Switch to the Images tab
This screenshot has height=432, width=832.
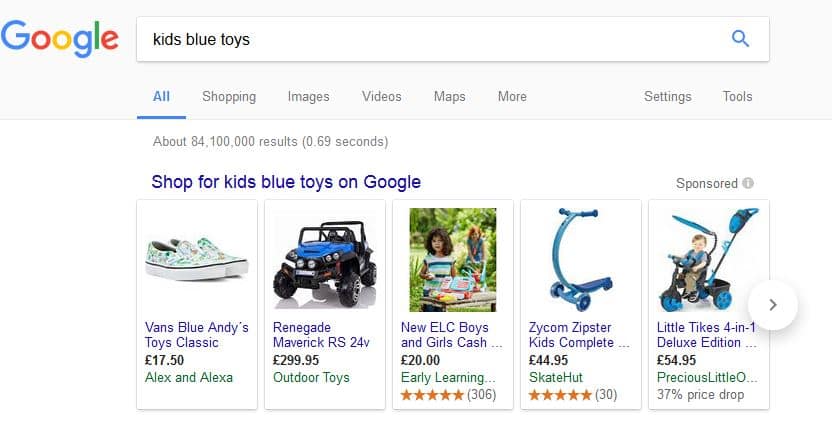[308, 97]
